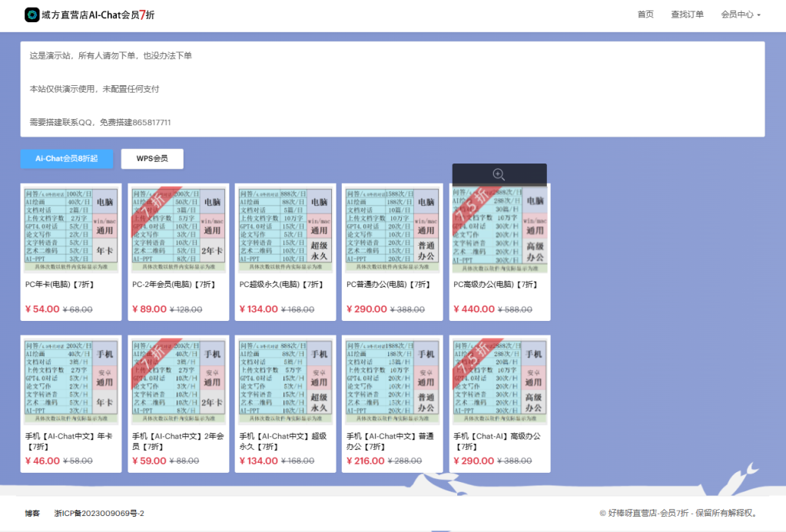Click product title 手机【AI-Chat中文】年卡【7折】
786x532 pixels.
(x=69, y=441)
